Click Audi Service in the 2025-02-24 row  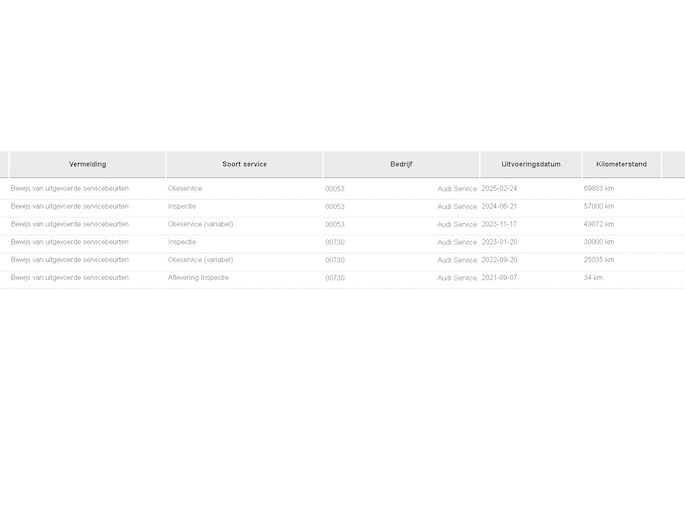click(457, 188)
